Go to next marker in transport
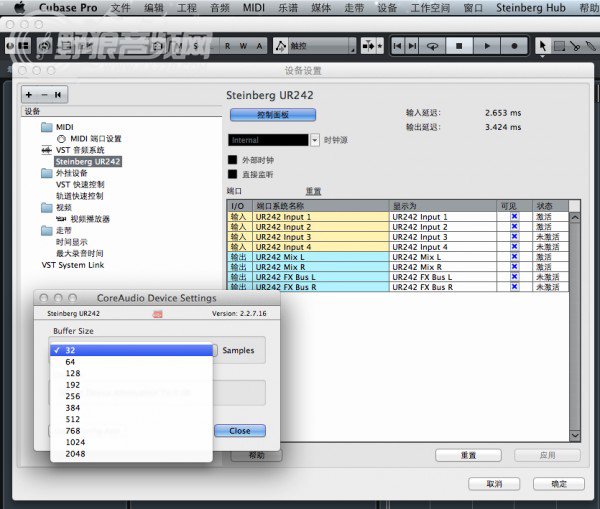Viewport: 600px width, 509px height. tap(412, 46)
